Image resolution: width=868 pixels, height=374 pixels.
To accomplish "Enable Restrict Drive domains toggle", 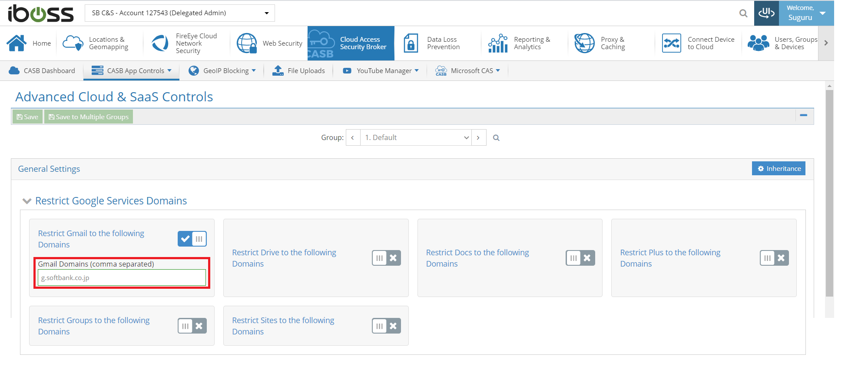I will pos(386,258).
